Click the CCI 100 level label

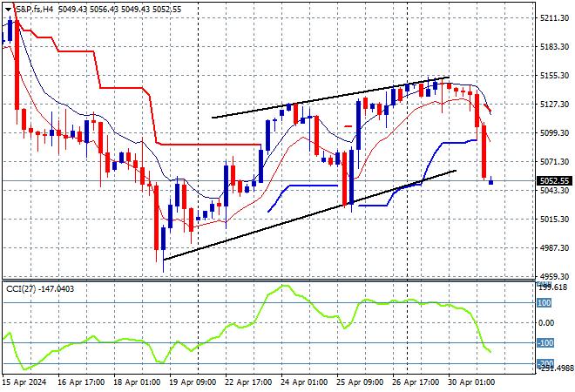pos(545,303)
